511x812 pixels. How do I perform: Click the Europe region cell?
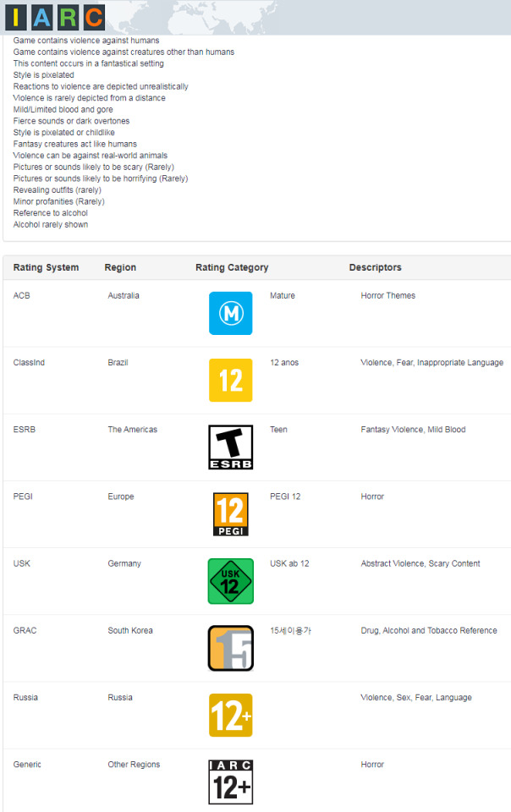[121, 497]
